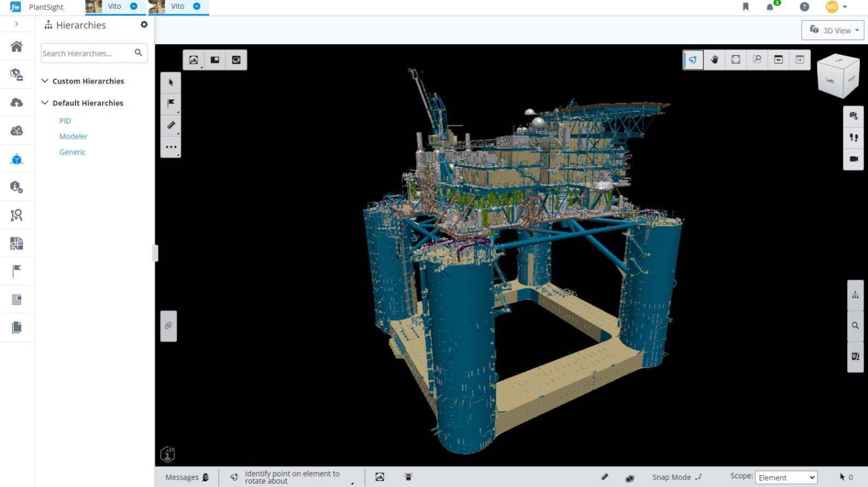
Task: Click the Home icon in the sidebar
Action: (x=17, y=46)
